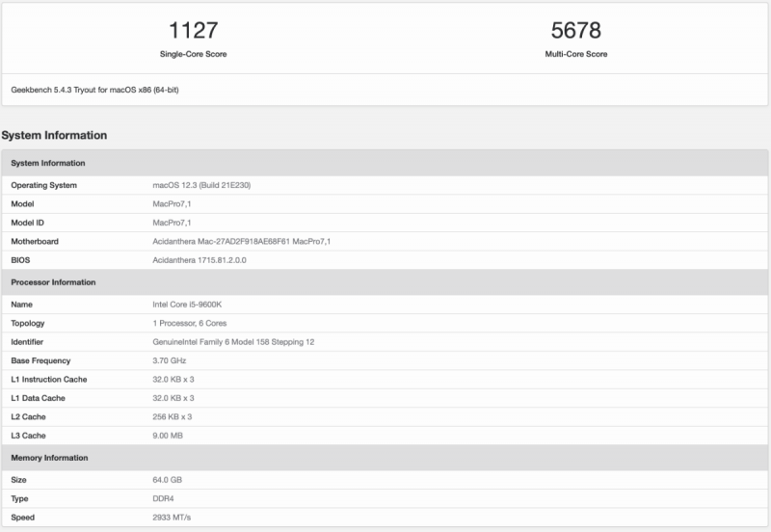Select the Acidanthera Mac-27AD2F918AE68F61 motherboard value
The image size is (771, 532).
(242, 241)
